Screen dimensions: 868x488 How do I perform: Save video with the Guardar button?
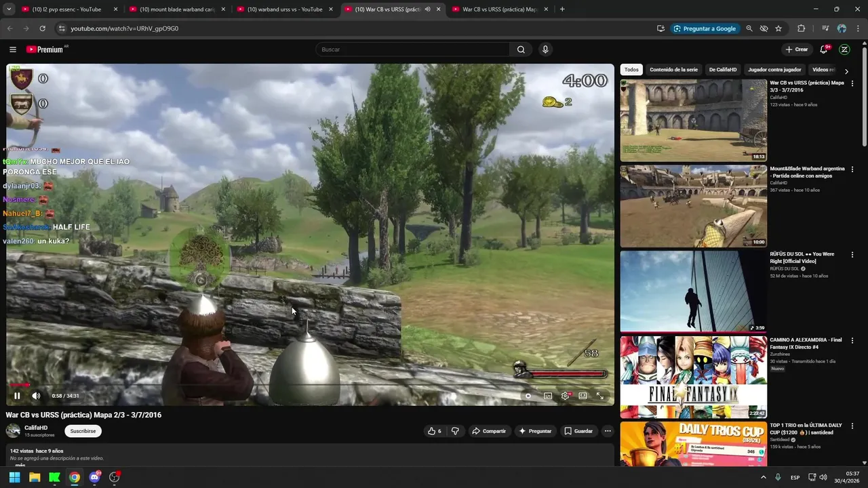[578, 431]
